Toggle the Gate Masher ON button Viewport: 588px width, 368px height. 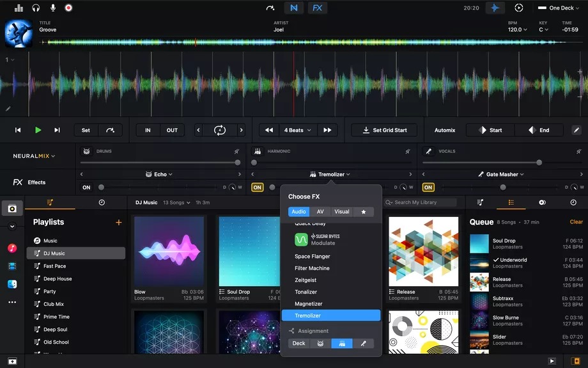(x=428, y=188)
